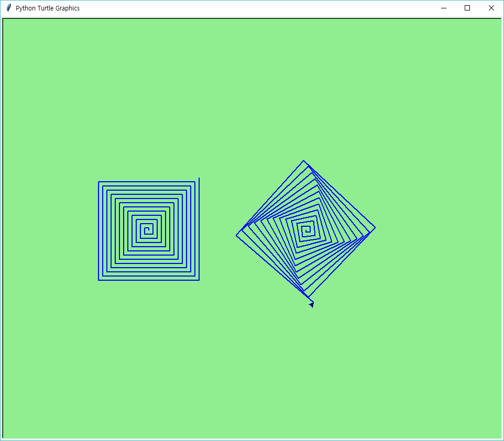Click the bottom-left corner of the square spiral
Screen dimensions: 504x441
[99, 280]
